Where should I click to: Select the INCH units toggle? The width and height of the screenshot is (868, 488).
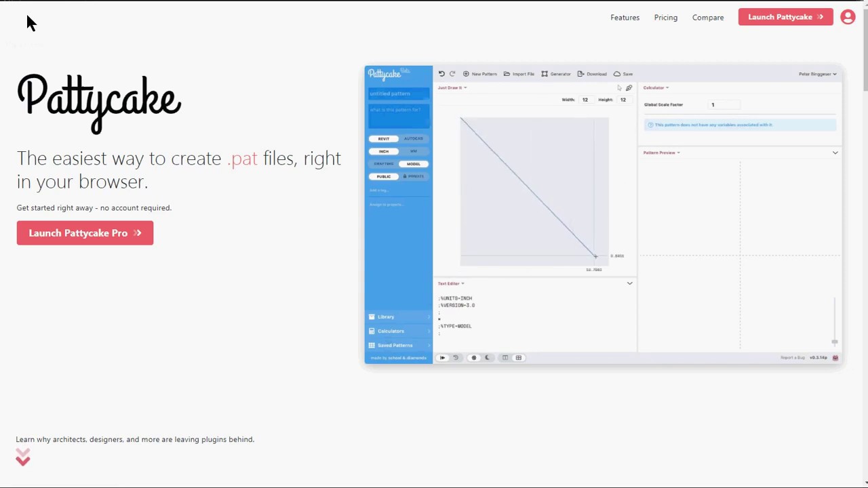384,151
